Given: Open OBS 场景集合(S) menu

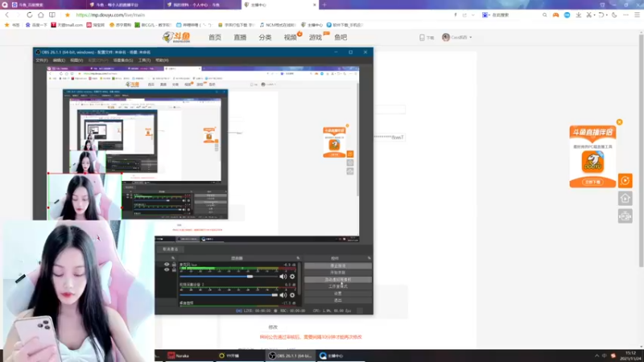Looking at the screenshot, I should coord(123,60).
